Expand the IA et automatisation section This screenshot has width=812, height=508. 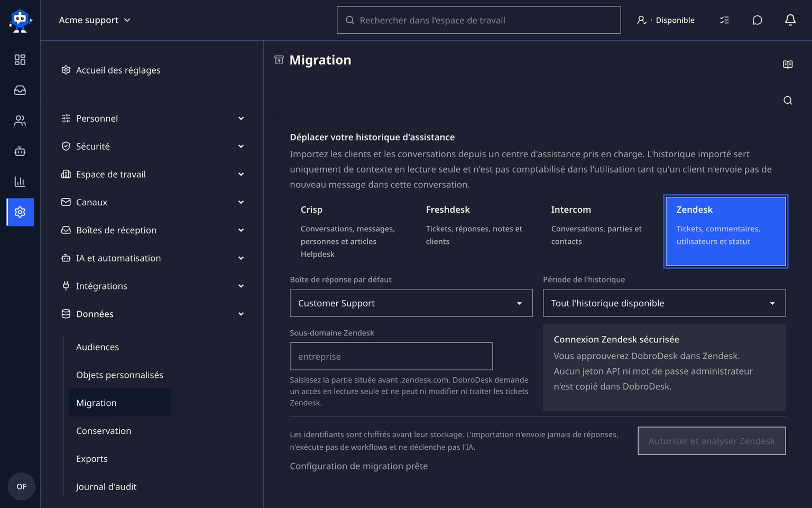pyautogui.click(x=153, y=258)
